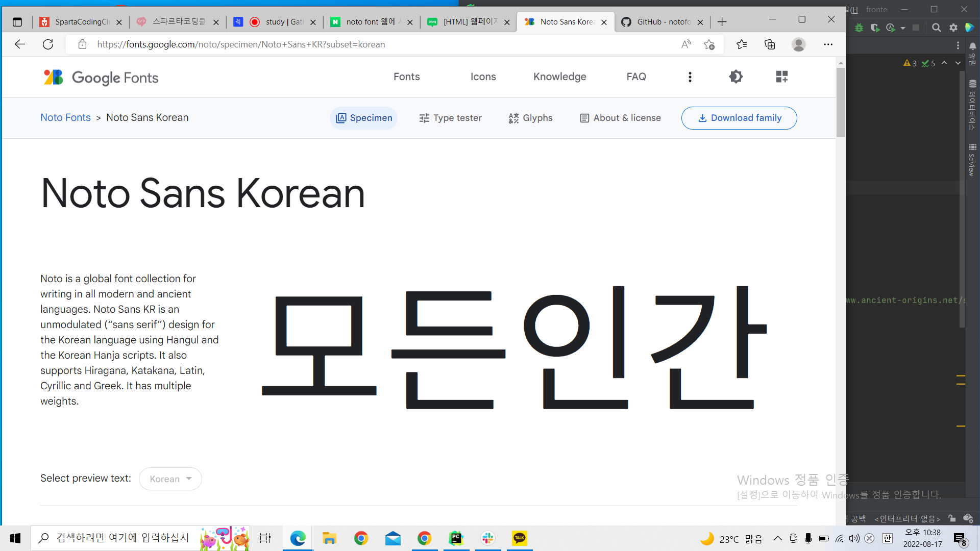
Task: Open the tab actions menu icon
Action: pos(17,22)
